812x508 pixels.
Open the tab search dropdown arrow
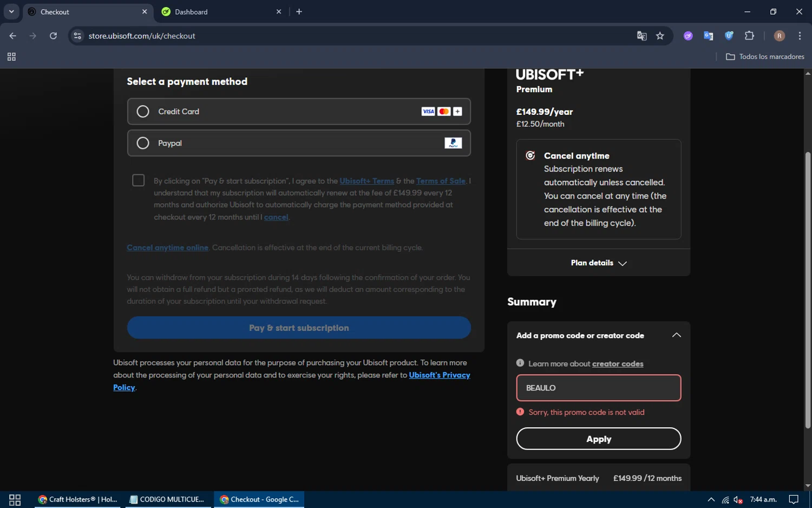[11, 12]
